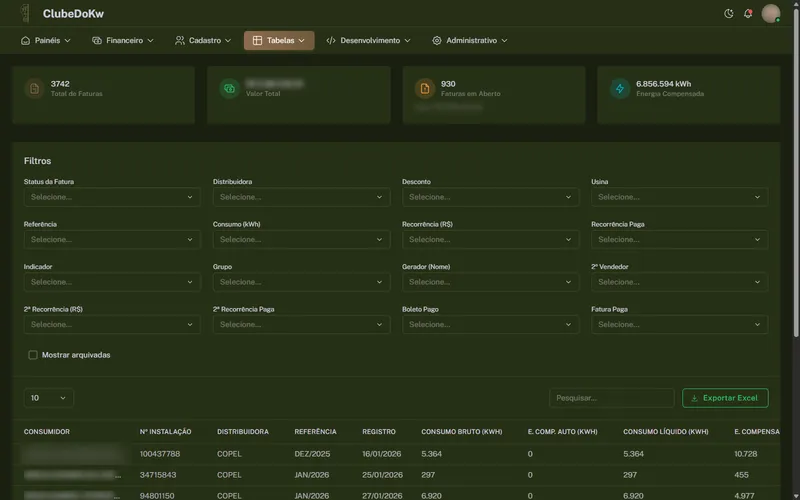The image size is (800, 500).
Task: Open Status da Fatura dropdown
Action: pos(112,197)
